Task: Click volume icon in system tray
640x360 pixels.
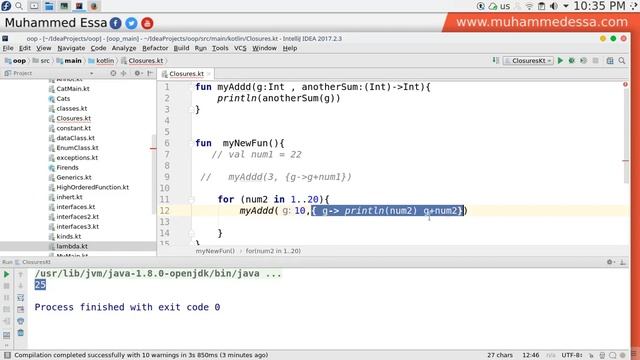Action: pyautogui.click(x=554, y=6)
